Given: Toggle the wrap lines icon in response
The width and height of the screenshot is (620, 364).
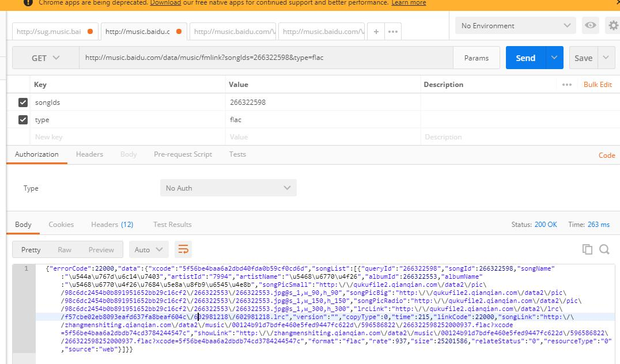Looking at the screenshot, I should 183,249.
